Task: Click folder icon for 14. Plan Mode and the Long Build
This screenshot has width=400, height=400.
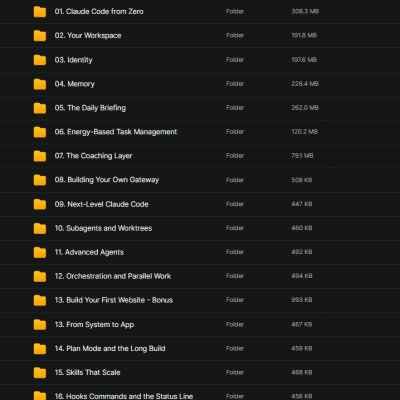Action: pyautogui.click(x=40, y=349)
